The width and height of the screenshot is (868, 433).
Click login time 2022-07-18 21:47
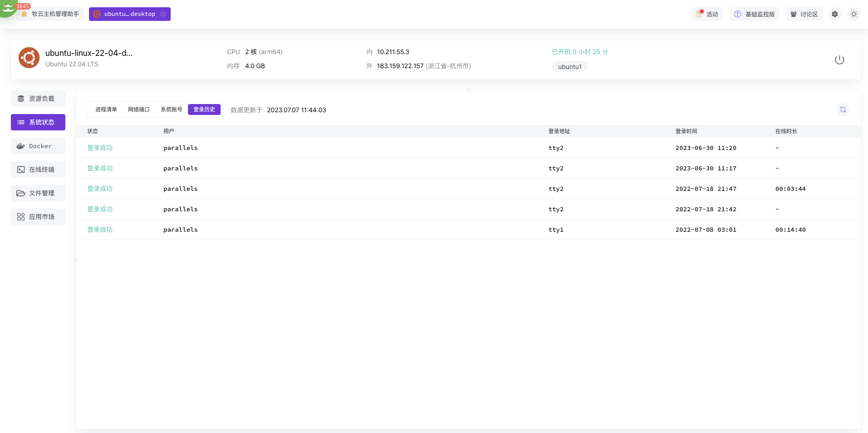coord(706,189)
